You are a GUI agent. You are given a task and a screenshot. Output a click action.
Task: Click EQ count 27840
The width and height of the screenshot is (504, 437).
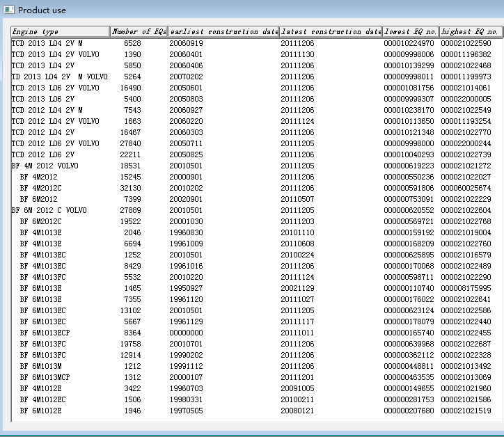pos(130,143)
